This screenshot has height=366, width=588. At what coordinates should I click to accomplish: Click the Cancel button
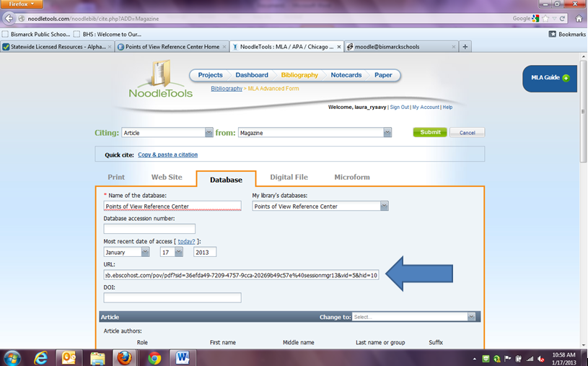coord(467,133)
